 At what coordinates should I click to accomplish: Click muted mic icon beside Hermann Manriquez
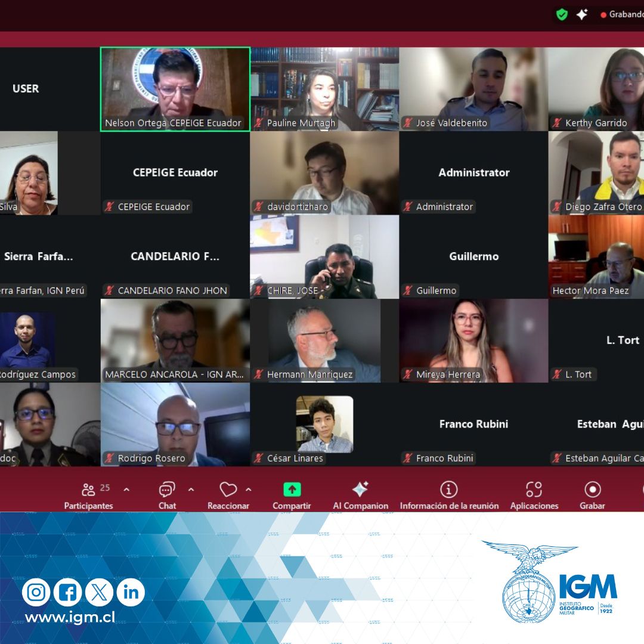258,374
